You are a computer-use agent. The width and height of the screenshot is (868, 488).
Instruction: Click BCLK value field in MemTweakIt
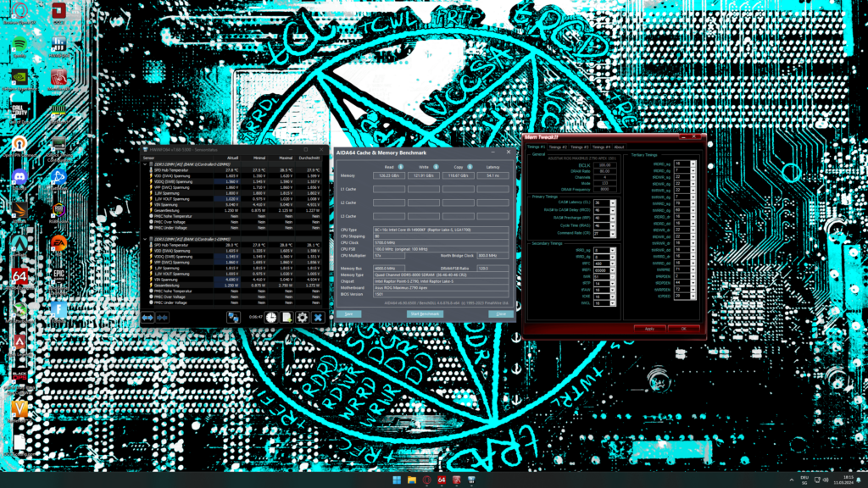pos(605,165)
